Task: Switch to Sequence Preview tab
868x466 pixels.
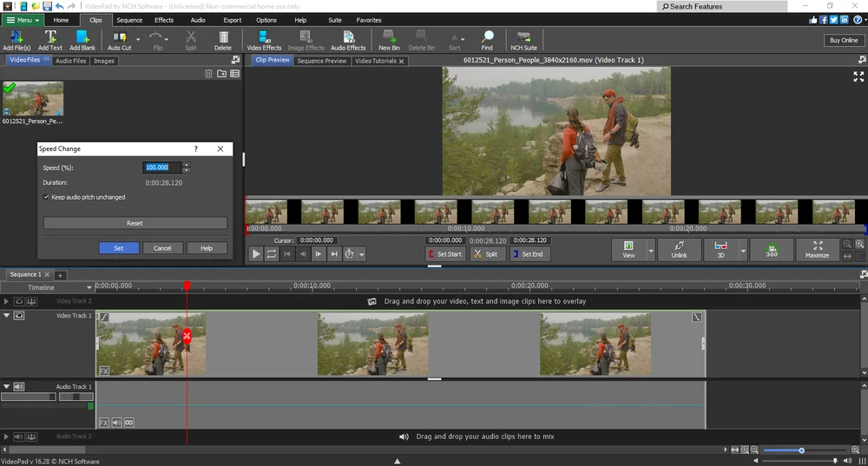Action: 322,61
